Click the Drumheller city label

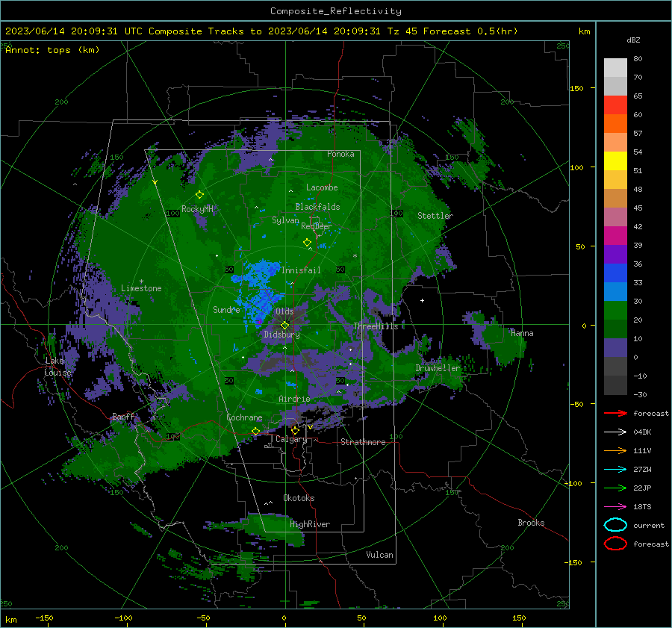[x=438, y=368]
